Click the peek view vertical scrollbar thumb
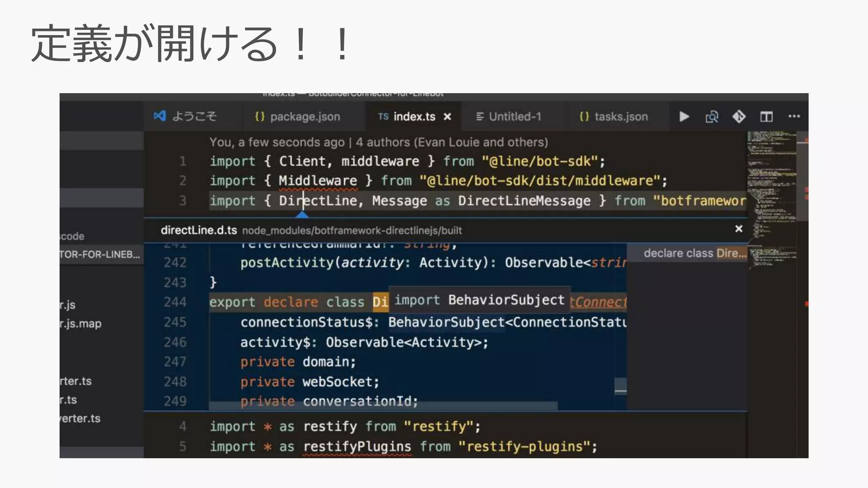Image resolution: width=868 pixels, height=488 pixels. point(620,386)
